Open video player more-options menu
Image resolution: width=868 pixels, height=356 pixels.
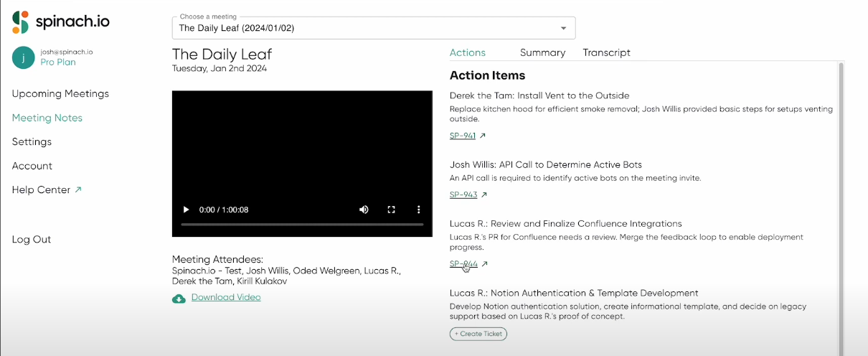click(419, 210)
